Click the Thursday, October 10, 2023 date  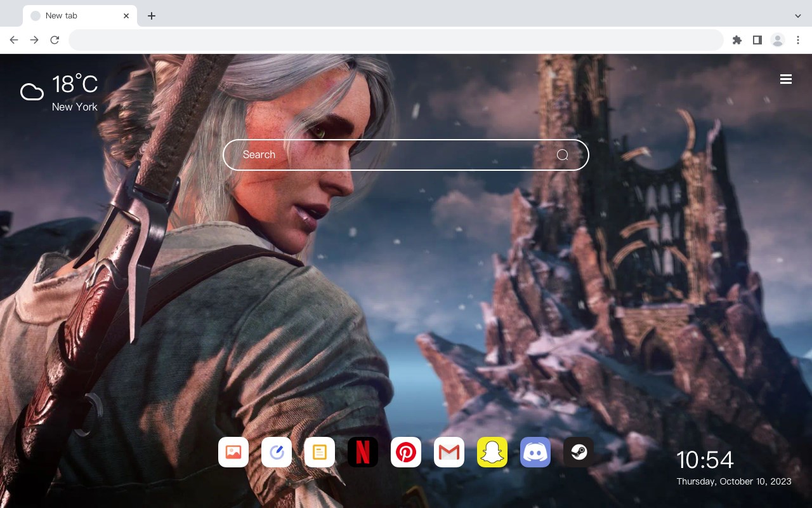point(734,481)
